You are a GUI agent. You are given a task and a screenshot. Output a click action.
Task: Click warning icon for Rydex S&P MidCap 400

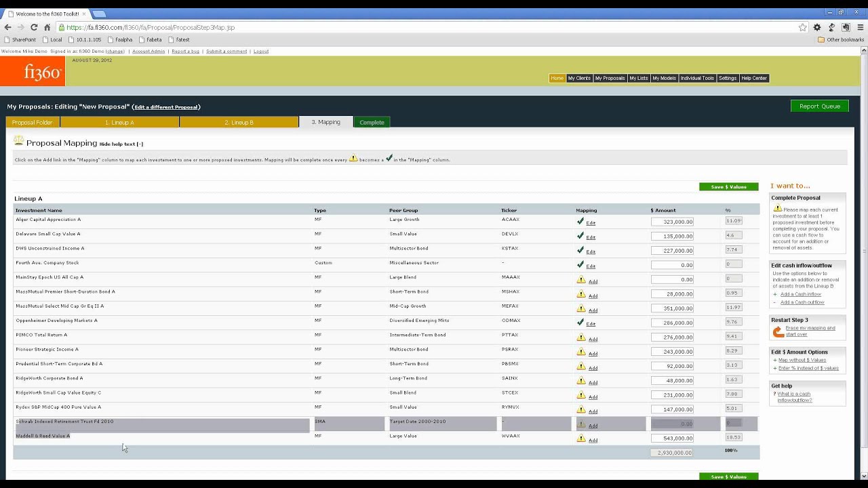pyautogui.click(x=581, y=409)
